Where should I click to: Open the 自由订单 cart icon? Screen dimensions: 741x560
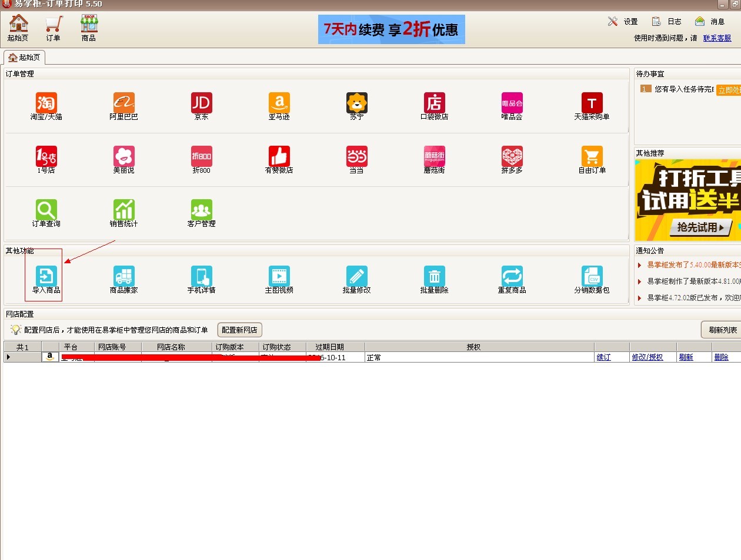(592, 157)
